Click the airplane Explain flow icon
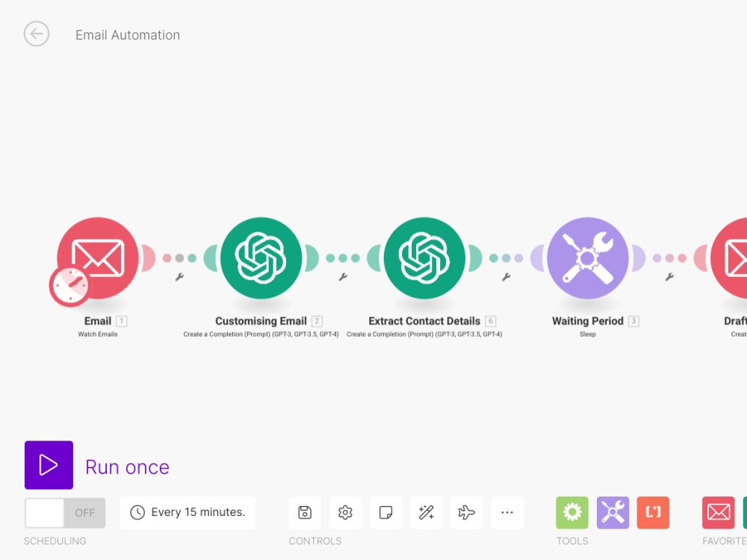 (x=467, y=512)
